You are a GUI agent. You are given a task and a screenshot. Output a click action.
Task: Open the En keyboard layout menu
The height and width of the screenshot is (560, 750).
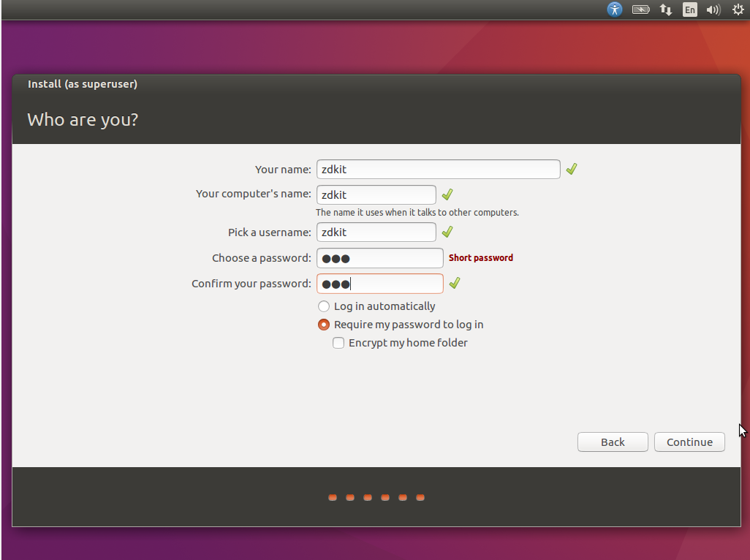[689, 10]
